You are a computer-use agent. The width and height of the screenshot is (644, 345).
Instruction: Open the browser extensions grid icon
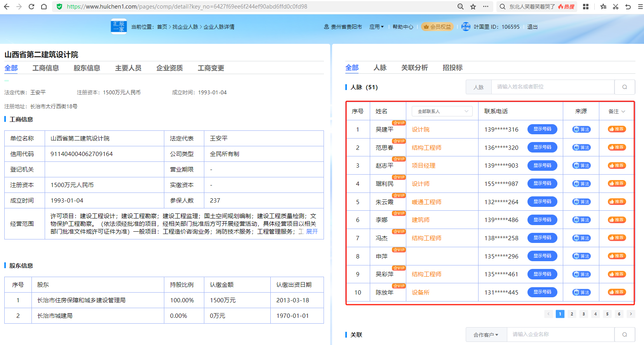[x=586, y=7]
